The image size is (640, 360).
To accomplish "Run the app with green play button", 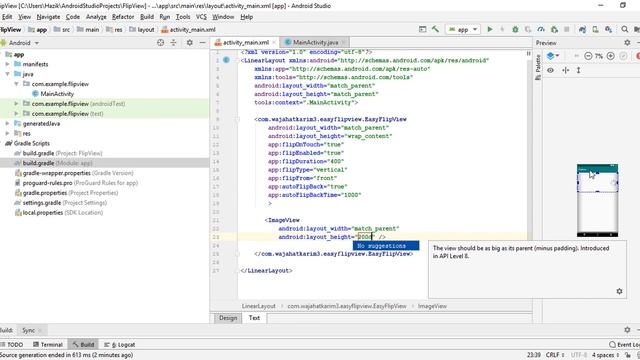I will 490,29.
